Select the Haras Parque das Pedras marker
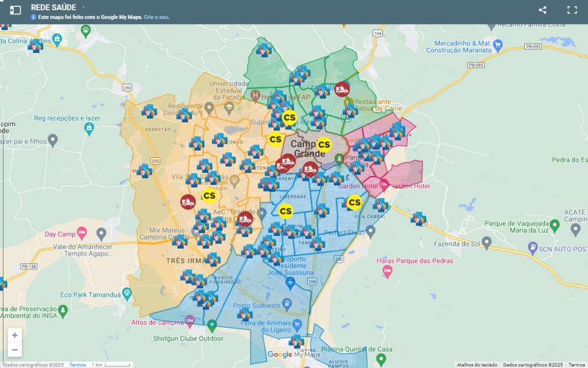Image resolution: width=588 pixels, height=368 pixels. (388, 271)
